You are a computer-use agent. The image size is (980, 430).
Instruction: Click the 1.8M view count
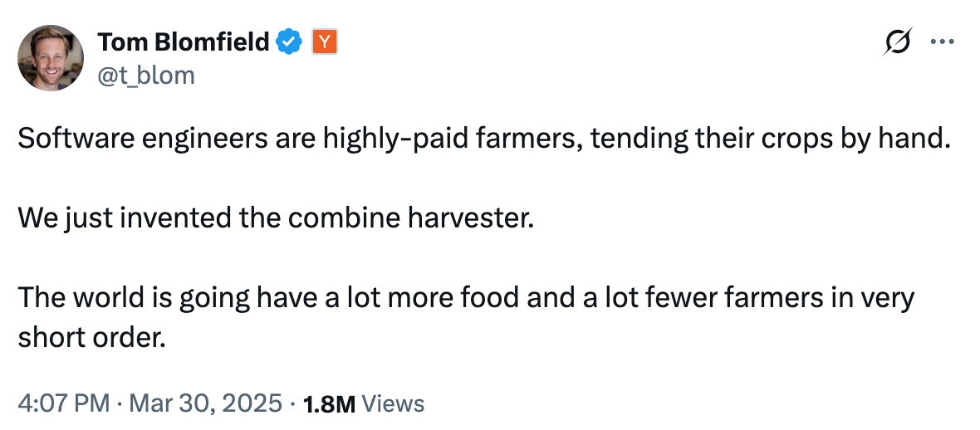(x=329, y=404)
